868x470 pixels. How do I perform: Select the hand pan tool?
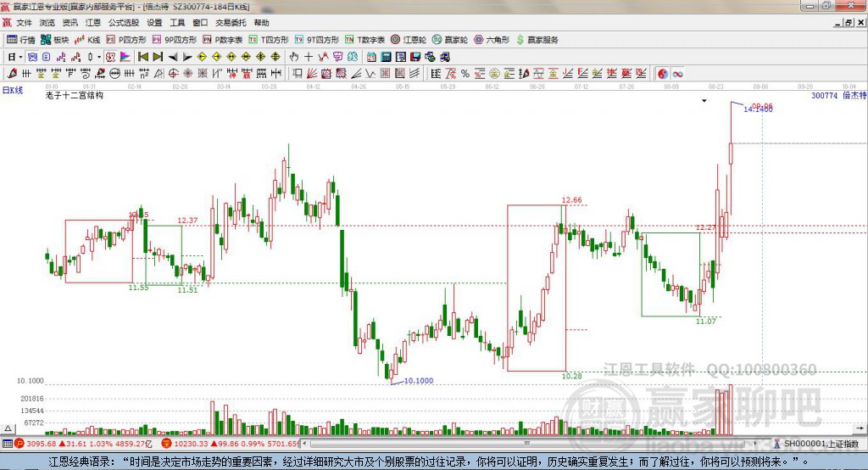click(294, 57)
